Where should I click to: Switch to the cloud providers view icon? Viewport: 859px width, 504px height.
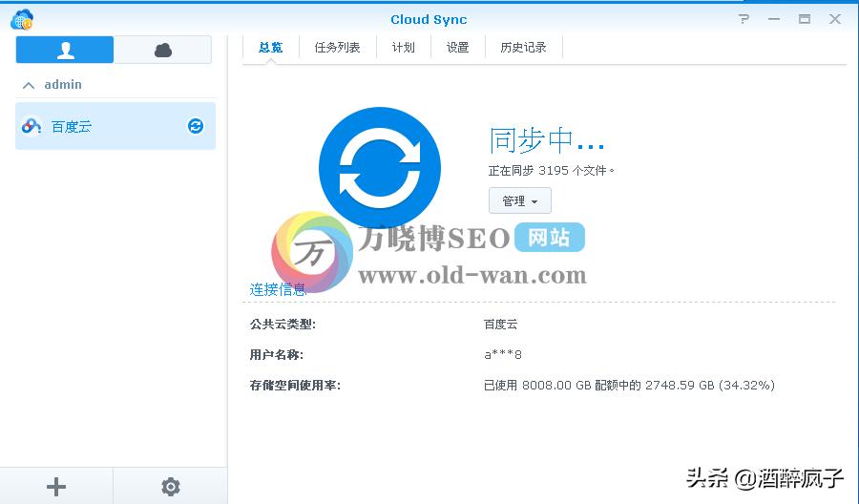162,50
